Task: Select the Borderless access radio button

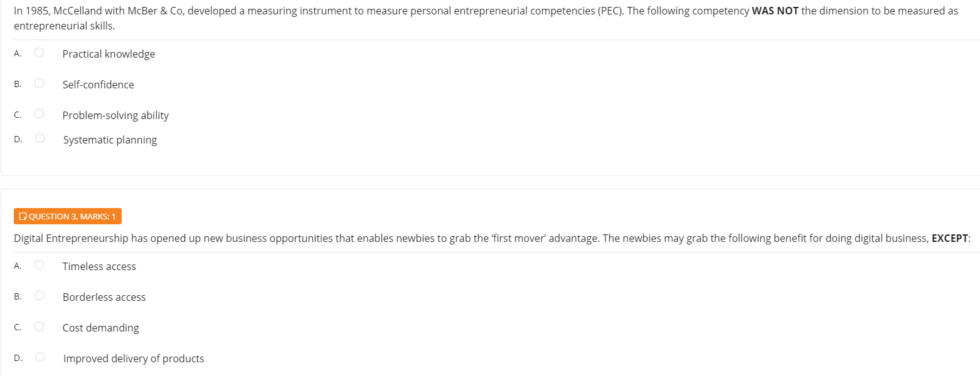Action: [x=39, y=296]
